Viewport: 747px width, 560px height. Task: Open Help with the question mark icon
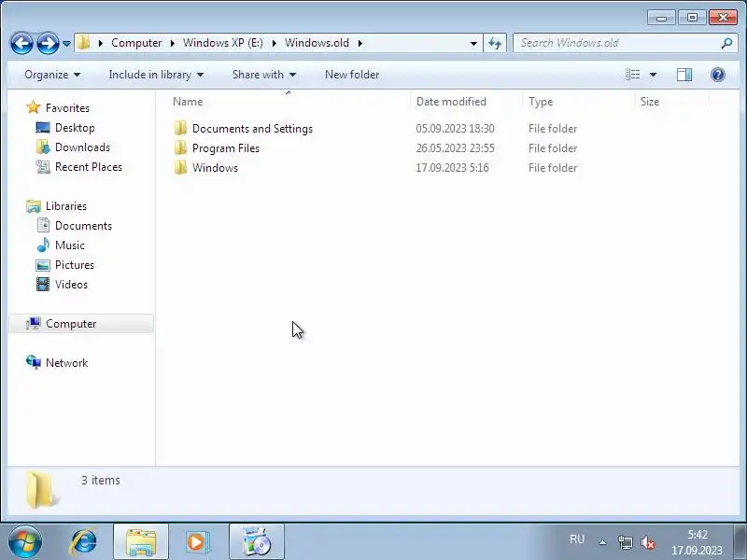coord(717,75)
